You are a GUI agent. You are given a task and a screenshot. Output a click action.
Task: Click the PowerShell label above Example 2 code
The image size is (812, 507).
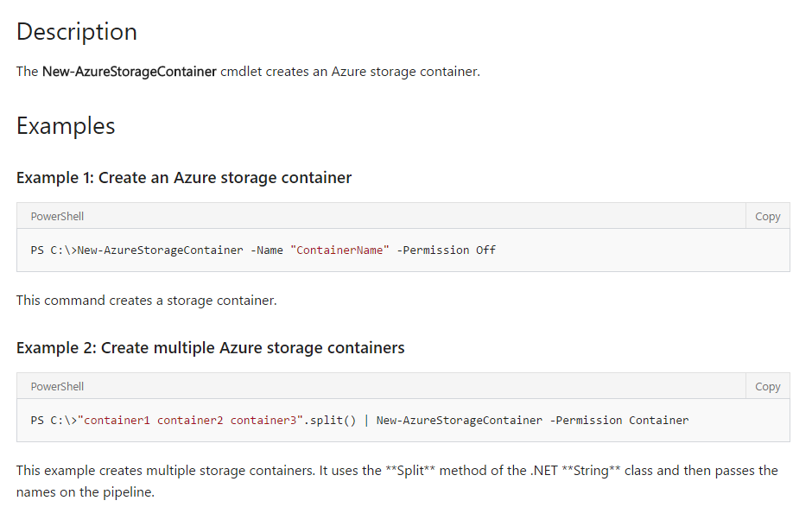57,386
